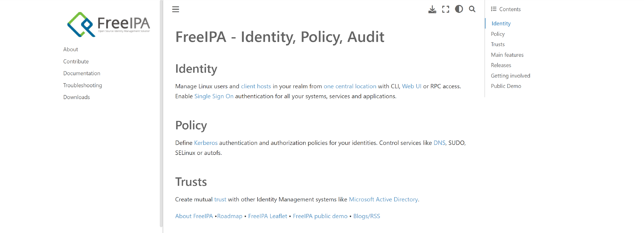Open the Contribute sidebar page
The image size is (644, 233).
[x=76, y=61]
